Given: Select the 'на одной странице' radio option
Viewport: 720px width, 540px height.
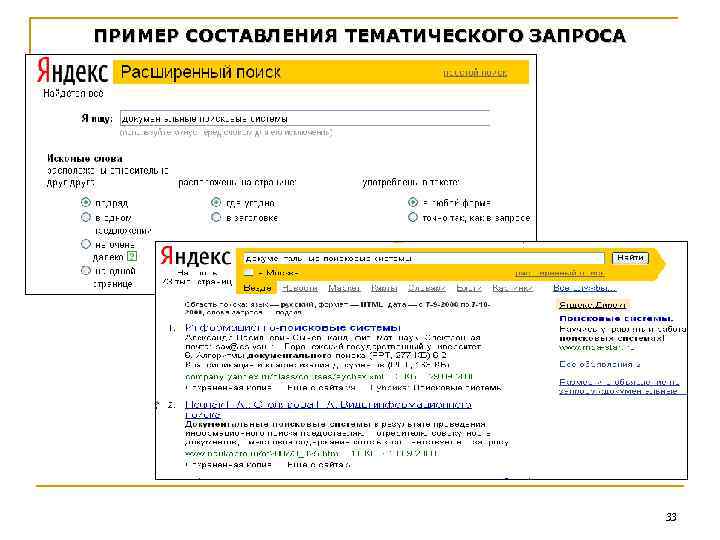Looking at the screenshot, I should 85,270.
